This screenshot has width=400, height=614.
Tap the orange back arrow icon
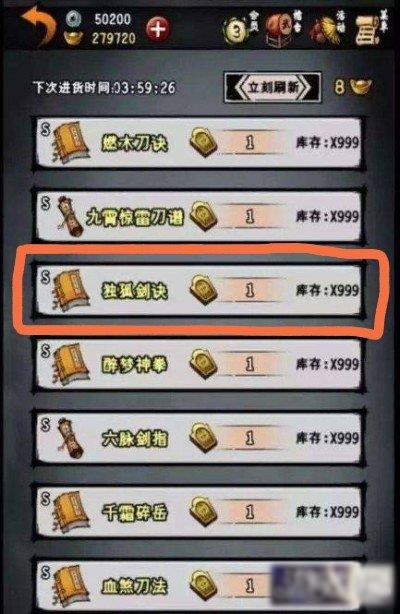point(39,26)
